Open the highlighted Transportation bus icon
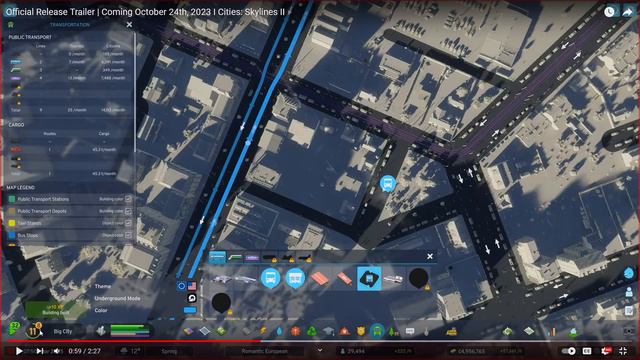 [377, 331]
